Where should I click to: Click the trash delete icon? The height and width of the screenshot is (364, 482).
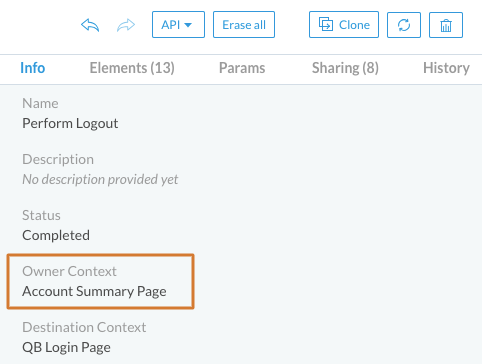tap(446, 25)
